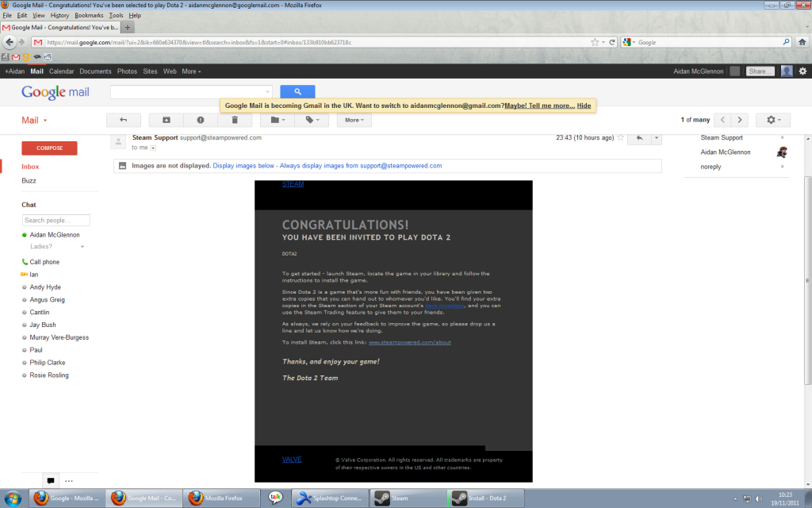Image resolution: width=812 pixels, height=508 pixels.
Task: Switch to Steam window in taskbar
Action: [406, 498]
